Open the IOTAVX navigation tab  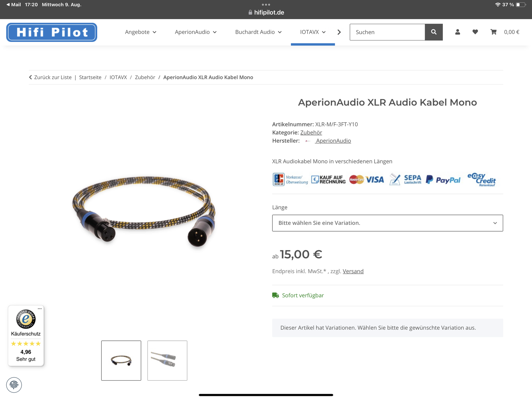[313, 32]
